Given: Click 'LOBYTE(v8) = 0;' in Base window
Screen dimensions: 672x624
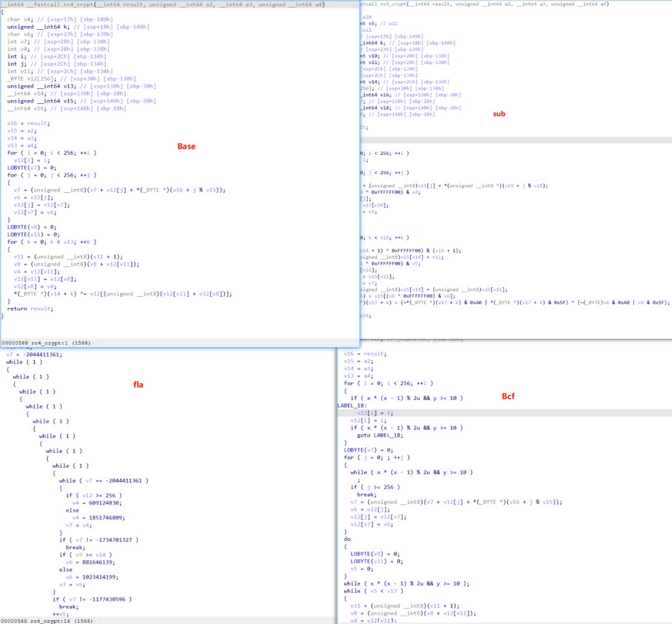Looking at the screenshot, I should tap(32, 227).
